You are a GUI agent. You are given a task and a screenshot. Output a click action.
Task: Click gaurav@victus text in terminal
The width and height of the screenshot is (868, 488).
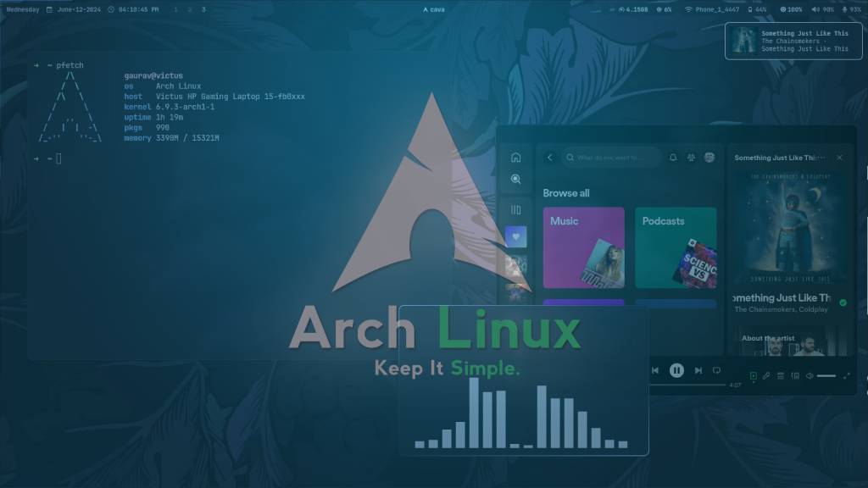click(x=153, y=75)
